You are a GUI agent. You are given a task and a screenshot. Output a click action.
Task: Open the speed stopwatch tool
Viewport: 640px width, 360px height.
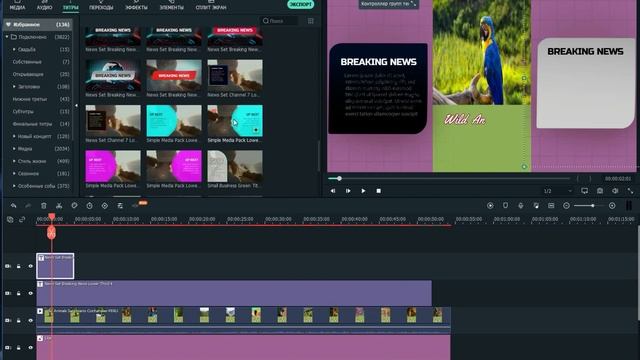coord(89,206)
